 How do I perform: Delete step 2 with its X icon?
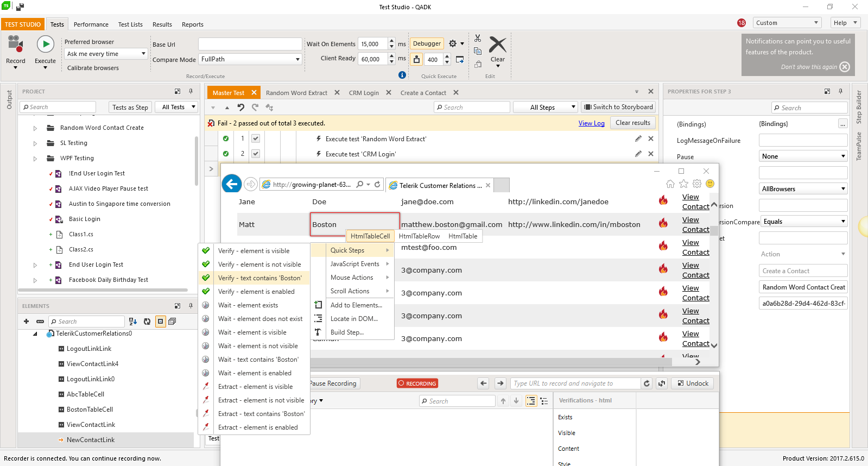coord(651,154)
